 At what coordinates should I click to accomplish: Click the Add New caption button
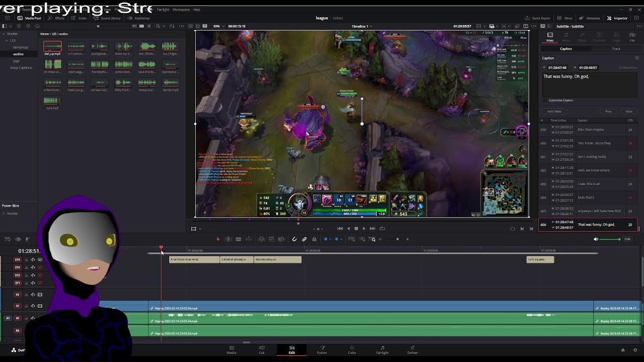(x=554, y=112)
